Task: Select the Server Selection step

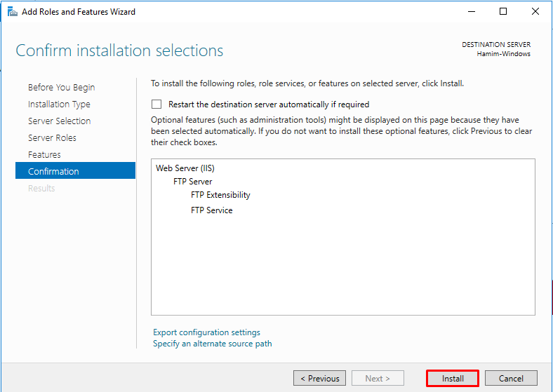Action: click(x=59, y=121)
